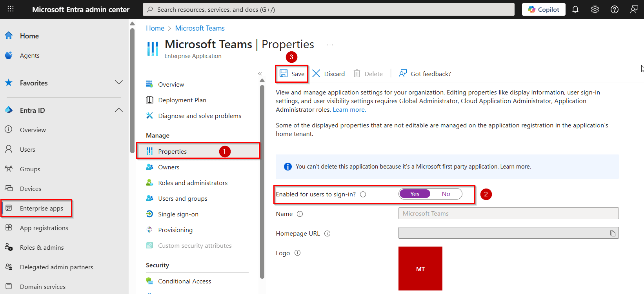Click the left navigation scrollbar

pos(132,90)
